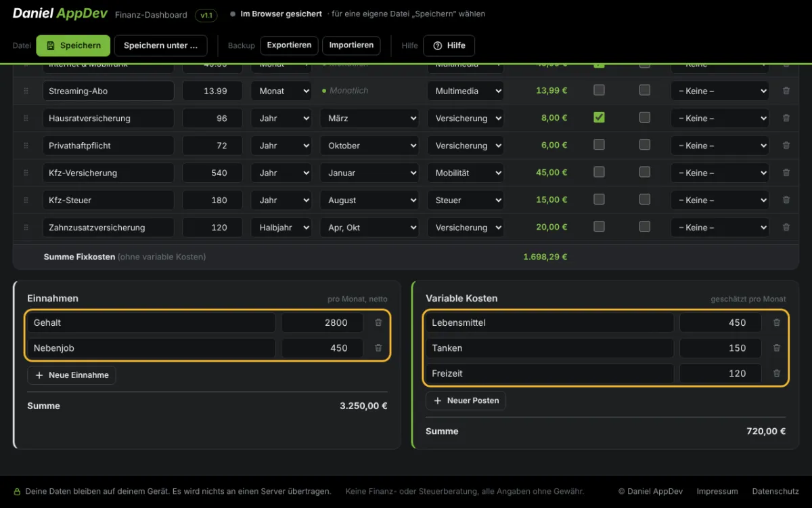Screen dimensions: 812x508
Task: Click the variable costs total 720,00 €
Action: pyautogui.click(x=766, y=431)
